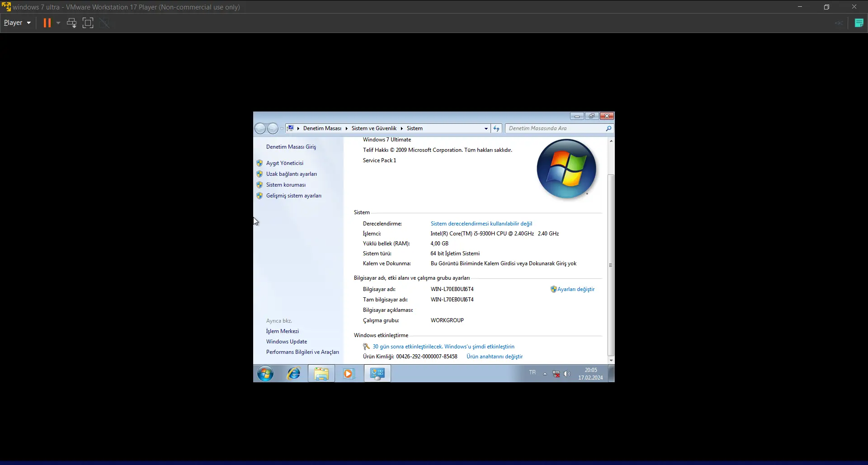Open the address bar history dropdown
868x465 pixels.
point(486,128)
